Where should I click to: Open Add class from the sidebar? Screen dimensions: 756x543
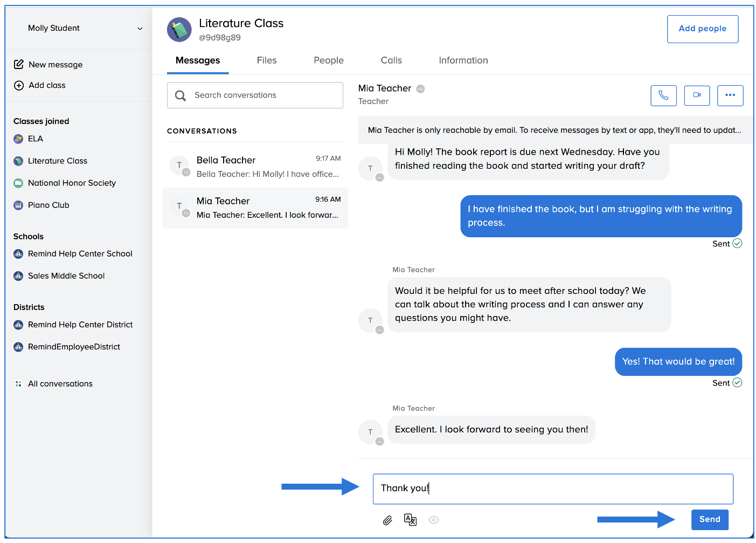point(47,85)
